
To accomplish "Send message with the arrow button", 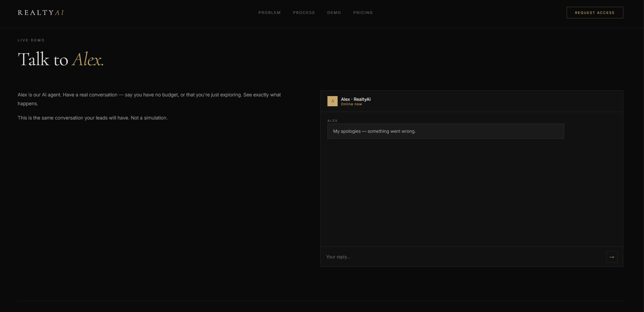I will [x=611, y=257].
